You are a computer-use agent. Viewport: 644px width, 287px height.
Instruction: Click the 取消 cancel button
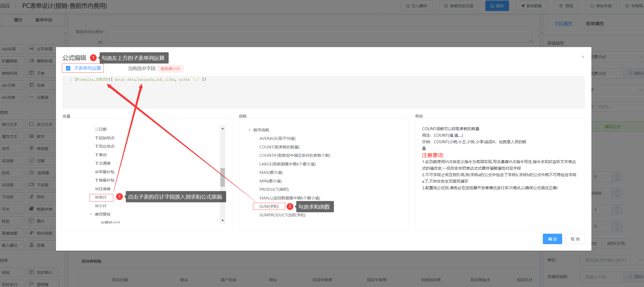pyautogui.click(x=575, y=239)
